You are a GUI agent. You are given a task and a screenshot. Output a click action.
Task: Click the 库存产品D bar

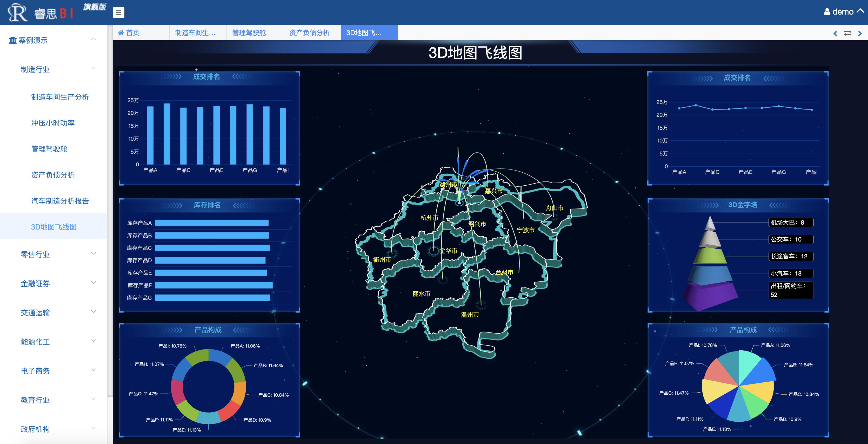point(210,260)
